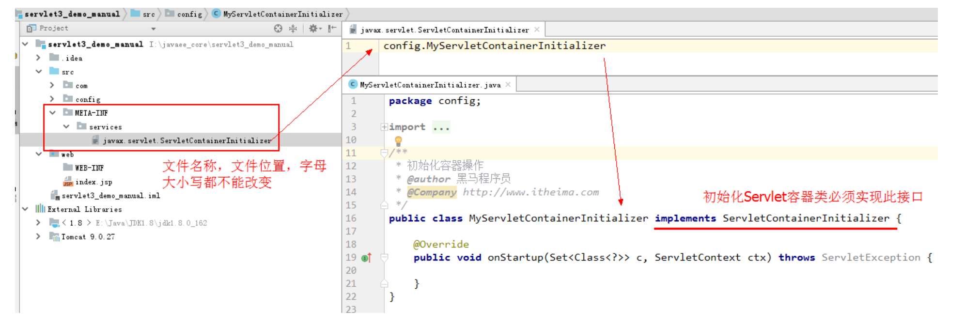The height and width of the screenshot is (325, 980).
Task: Click the http://www.itheima.com link in Javadoc
Action: coord(531,192)
